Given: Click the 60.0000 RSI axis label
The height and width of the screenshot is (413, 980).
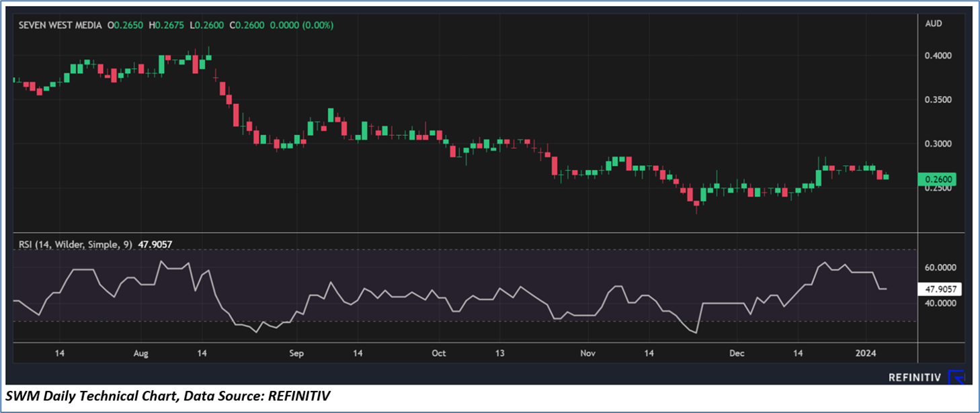Looking at the screenshot, I should pyautogui.click(x=939, y=267).
